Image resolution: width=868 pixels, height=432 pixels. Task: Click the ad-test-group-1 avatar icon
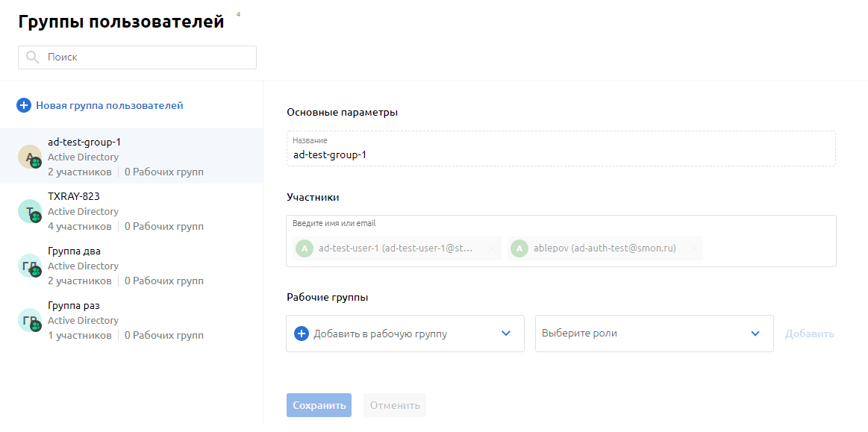point(30,157)
